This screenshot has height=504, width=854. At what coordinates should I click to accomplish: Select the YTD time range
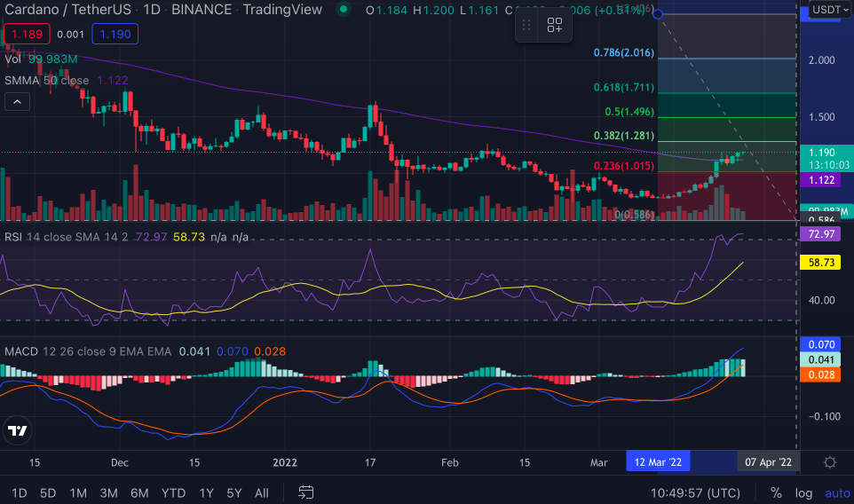click(x=173, y=492)
